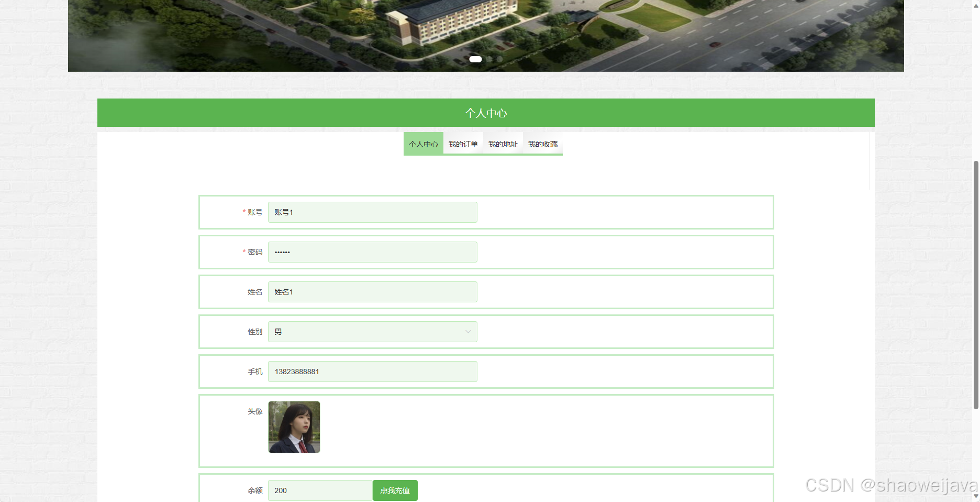Click the 密码 field label

point(255,252)
